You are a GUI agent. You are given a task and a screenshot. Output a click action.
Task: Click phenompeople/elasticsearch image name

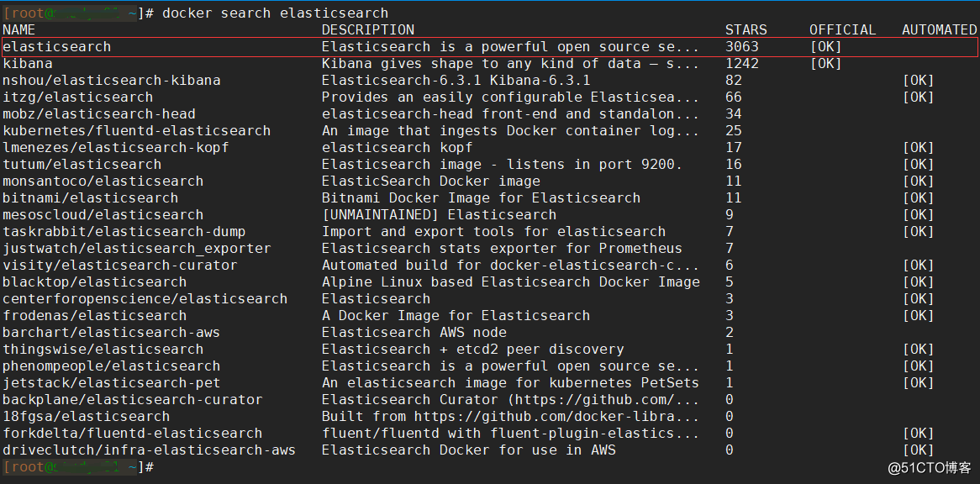[x=112, y=366]
